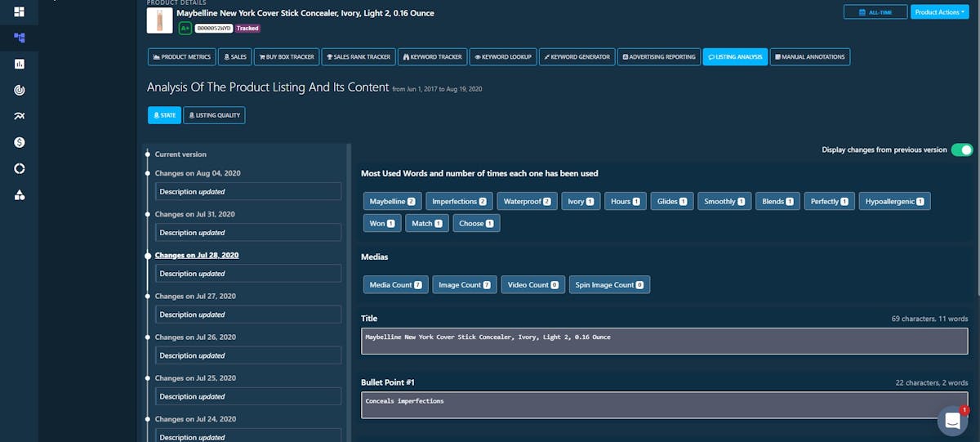Click the concealer product thumbnail

[159, 20]
